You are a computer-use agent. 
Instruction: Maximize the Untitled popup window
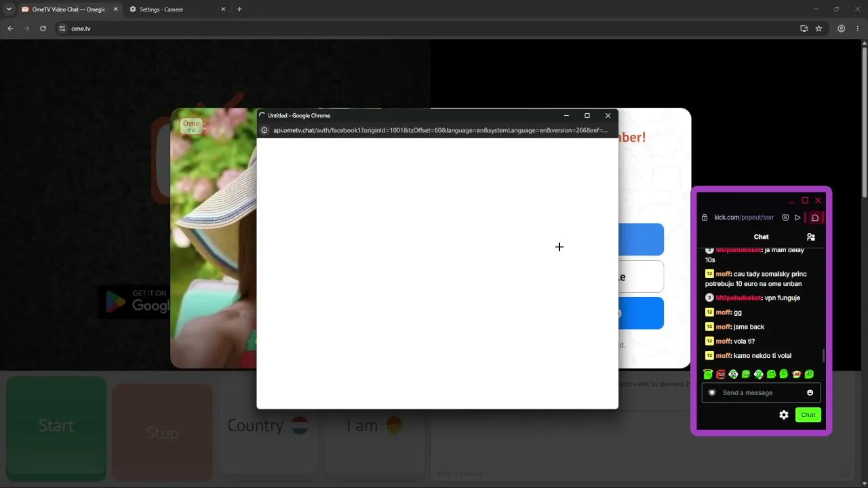[x=587, y=116]
